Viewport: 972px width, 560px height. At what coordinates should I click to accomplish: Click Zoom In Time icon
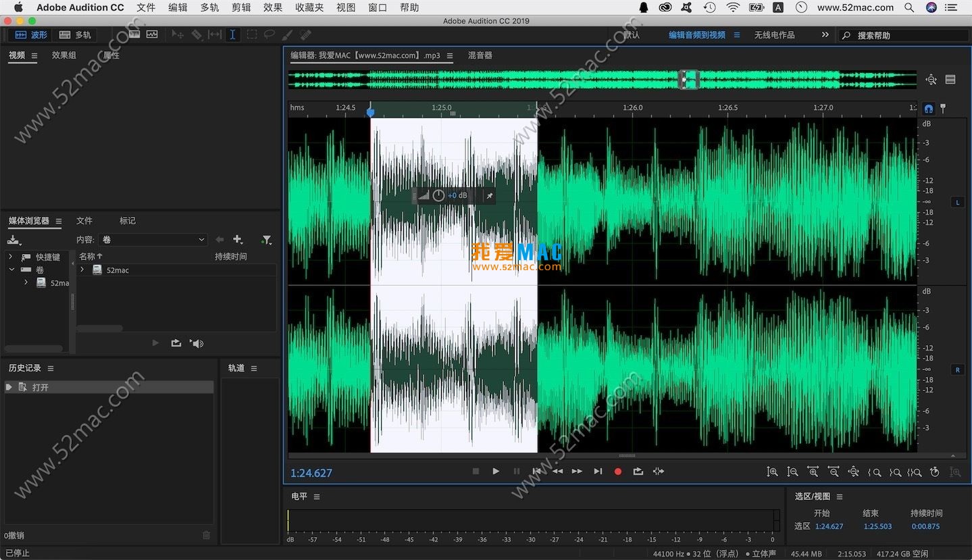813,472
